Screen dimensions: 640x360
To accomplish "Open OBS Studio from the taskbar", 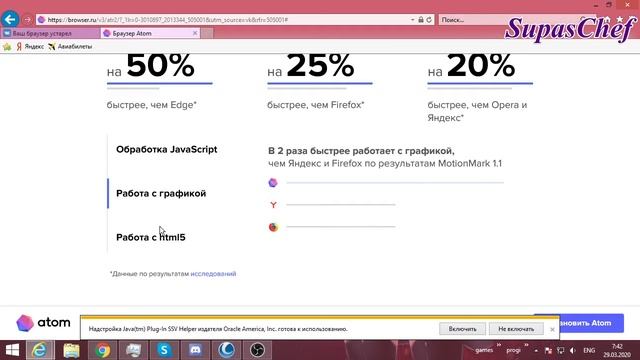I will tap(258, 350).
